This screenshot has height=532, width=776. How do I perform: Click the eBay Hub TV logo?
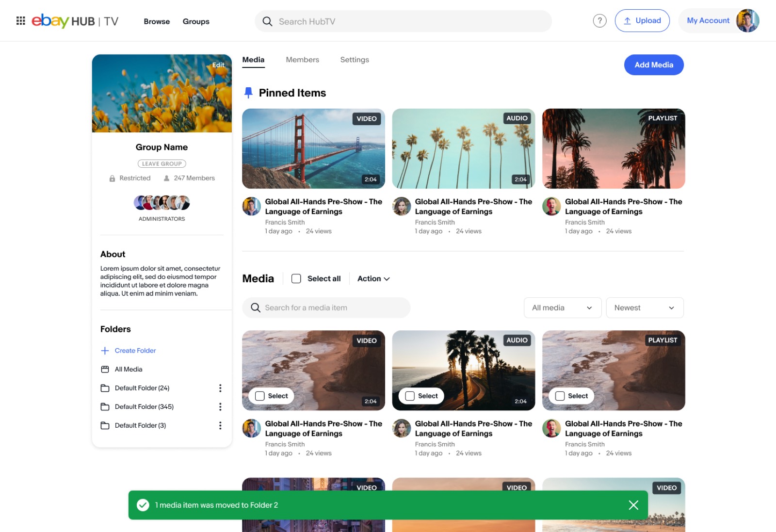pos(75,21)
